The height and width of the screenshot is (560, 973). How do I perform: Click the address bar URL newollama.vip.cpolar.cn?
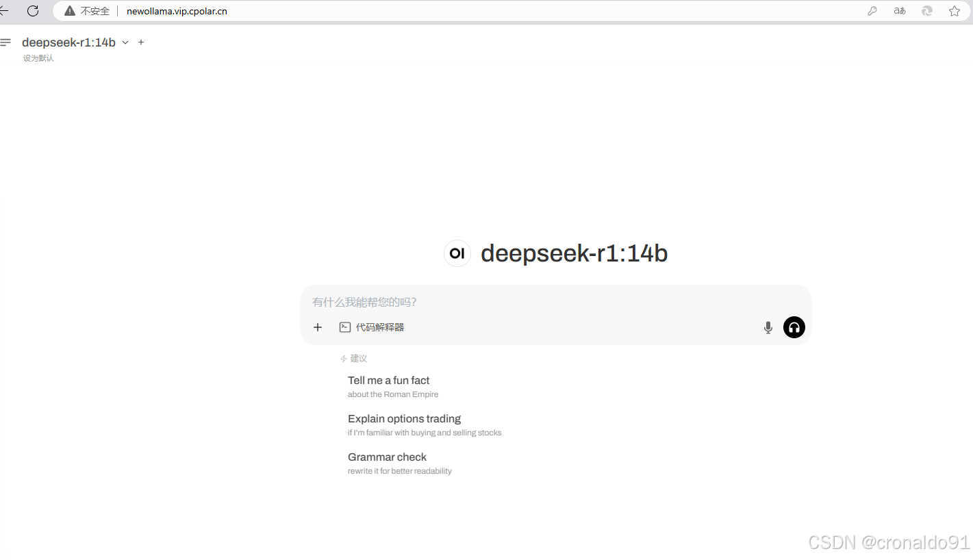[177, 11]
